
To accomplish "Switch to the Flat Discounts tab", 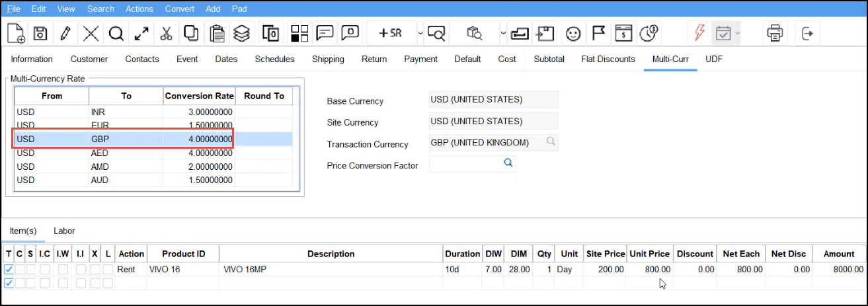I will point(608,59).
